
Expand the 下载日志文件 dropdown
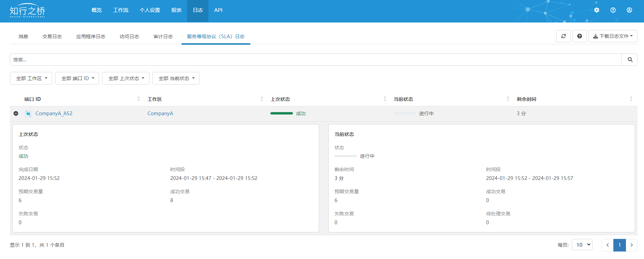click(x=613, y=36)
